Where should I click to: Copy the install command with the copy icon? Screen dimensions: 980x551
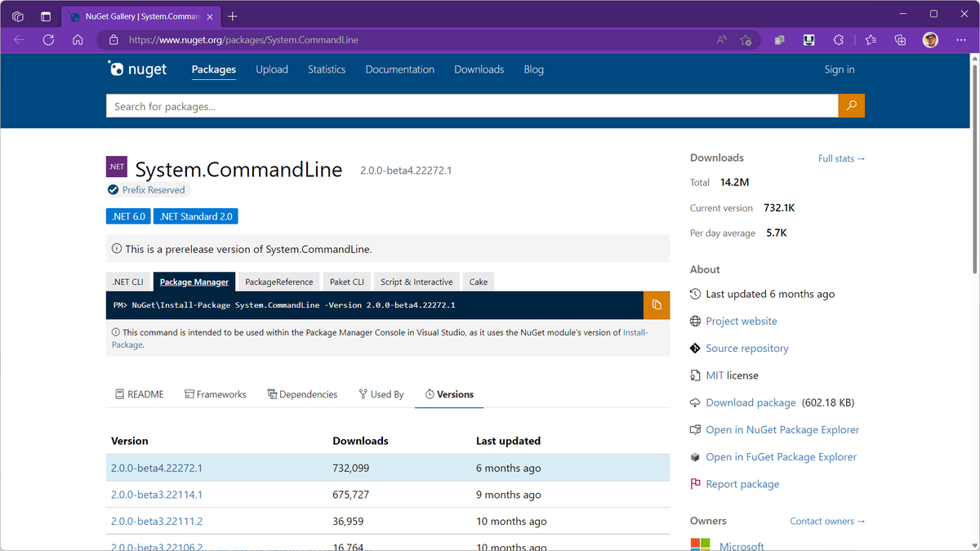coord(657,305)
